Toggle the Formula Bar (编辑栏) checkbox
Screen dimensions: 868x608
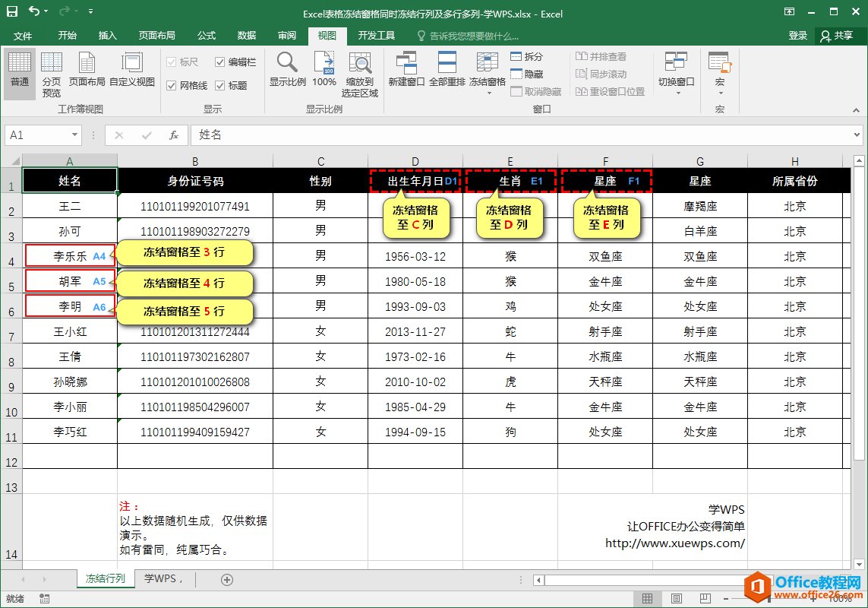click(x=235, y=62)
